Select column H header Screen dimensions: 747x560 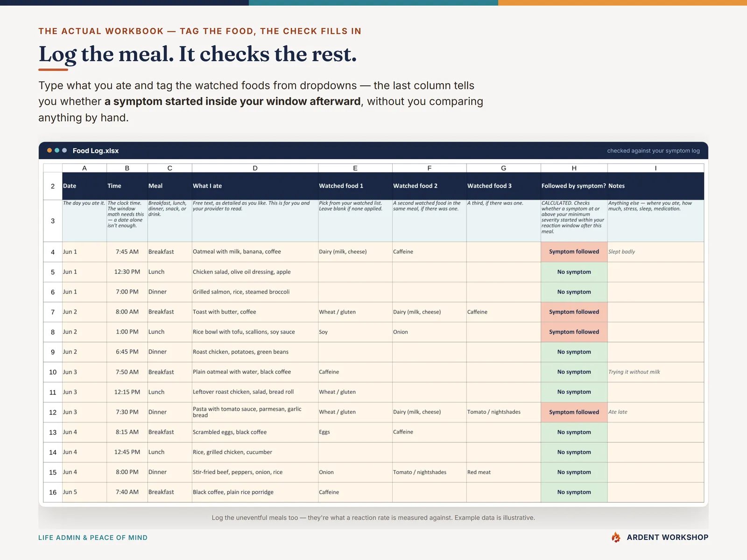pyautogui.click(x=574, y=168)
